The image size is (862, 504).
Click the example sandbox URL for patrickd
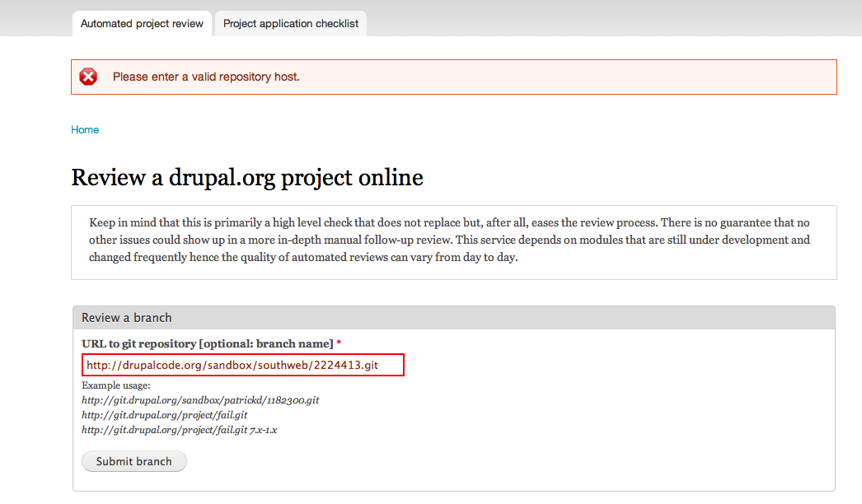[200, 399]
